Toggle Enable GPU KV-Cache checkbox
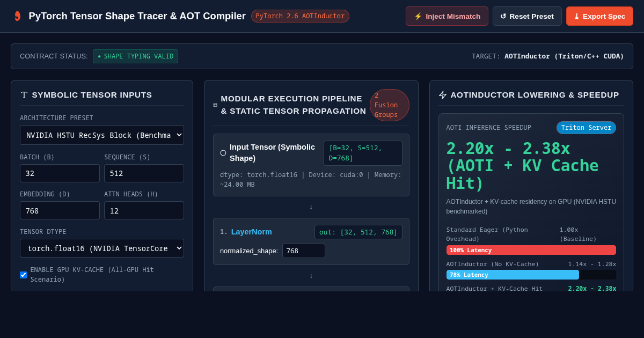This screenshot has height=338, width=644. coord(23,275)
